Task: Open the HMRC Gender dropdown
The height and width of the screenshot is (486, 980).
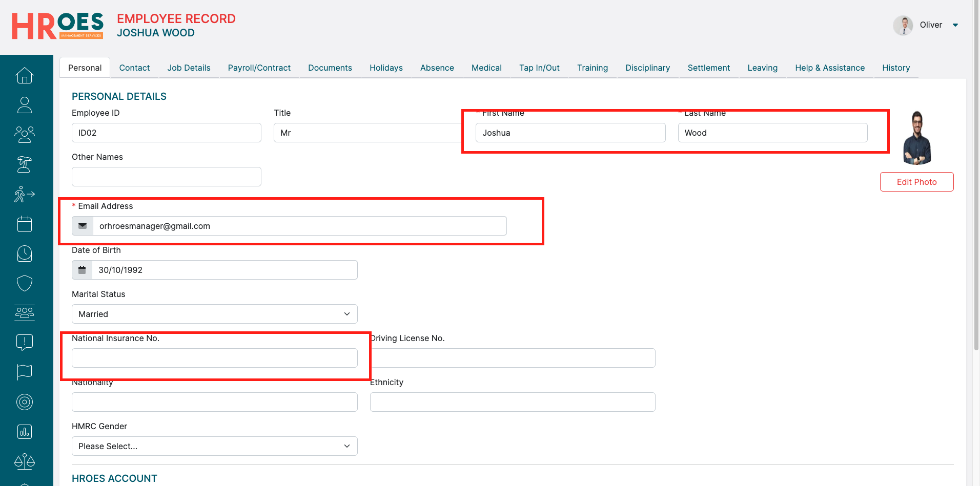Action: point(214,446)
